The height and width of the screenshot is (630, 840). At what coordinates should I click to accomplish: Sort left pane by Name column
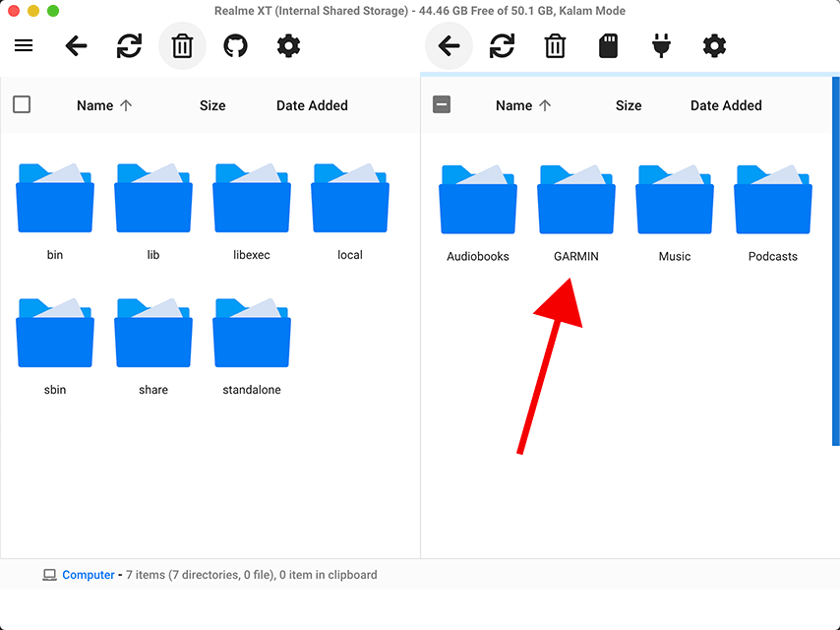104,105
